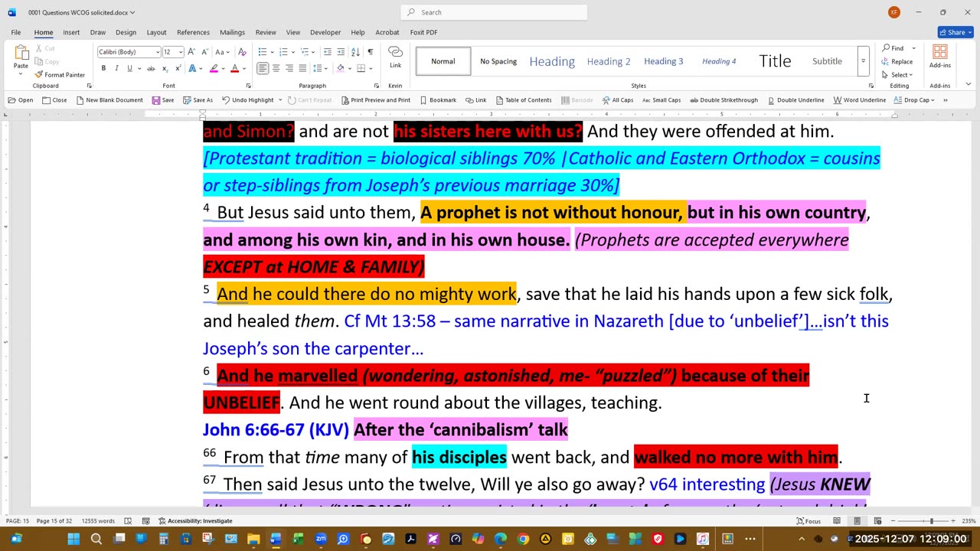Center the paragraph text

tap(276, 68)
